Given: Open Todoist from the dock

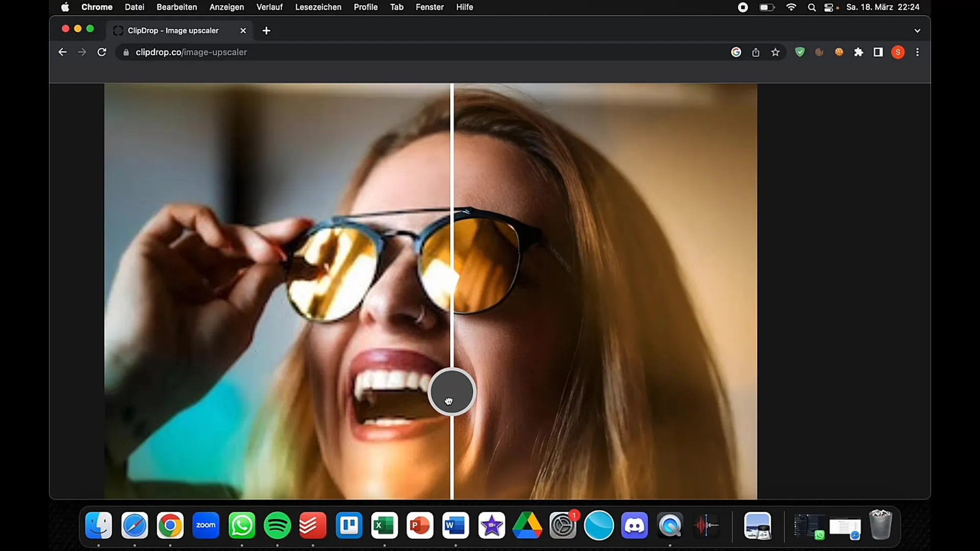Looking at the screenshot, I should coord(313,525).
